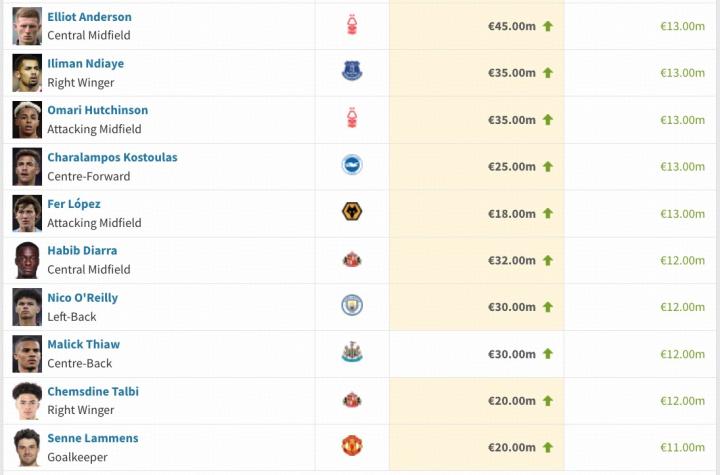Click Nottingham Forest crest beside Elliot Anderson

coord(351,25)
